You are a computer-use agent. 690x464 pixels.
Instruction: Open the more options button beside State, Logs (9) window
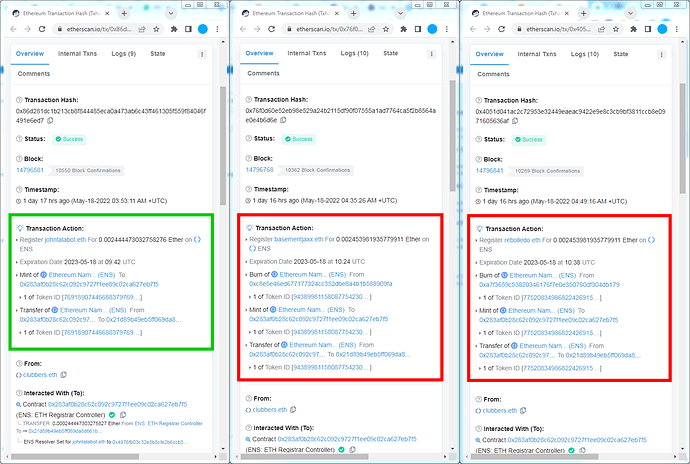202,54
